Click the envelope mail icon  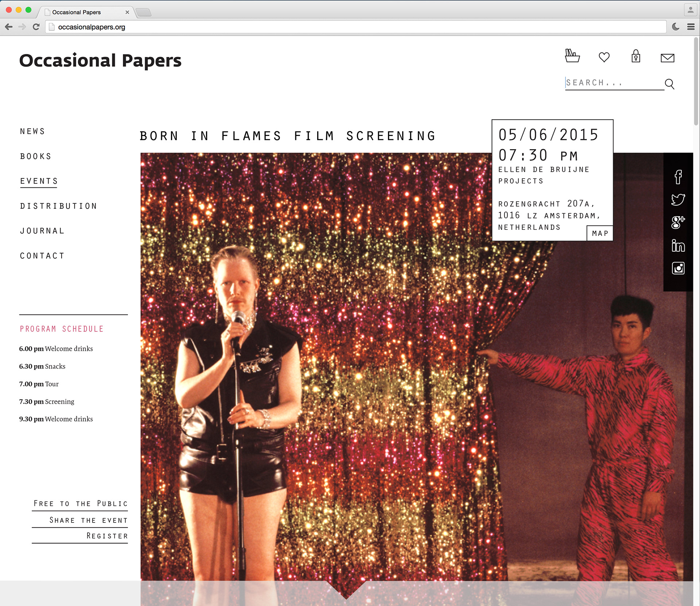[667, 58]
